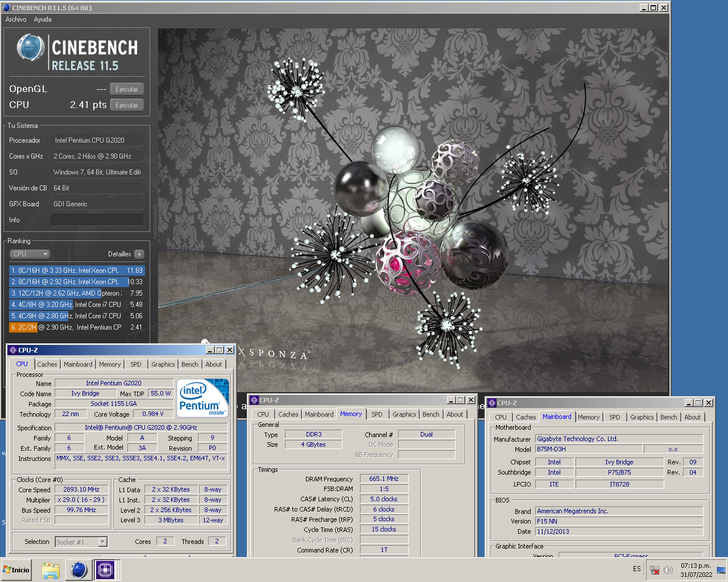The height and width of the screenshot is (582, 728).
Task: Run the CPU benchmark with Ejecutar
Action: click(127, 105)
